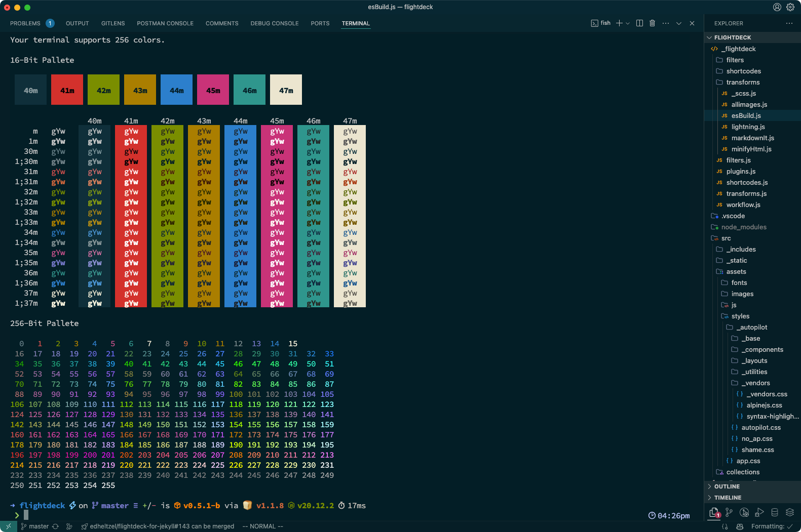Screen dimensions: 801x532
Task: Create a new terminal with plus icon
Action: tap(619, 23)
